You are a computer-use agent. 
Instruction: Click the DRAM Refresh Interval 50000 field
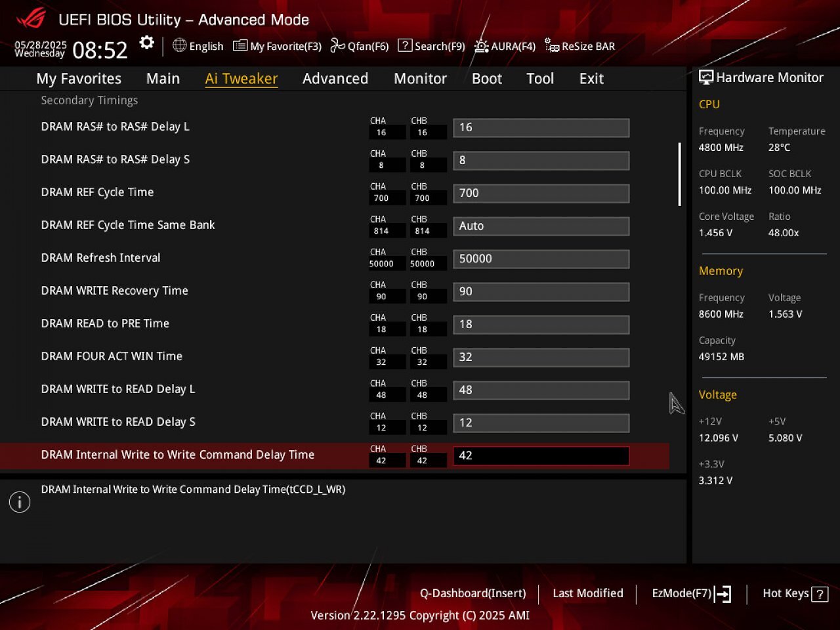point(541,259)
